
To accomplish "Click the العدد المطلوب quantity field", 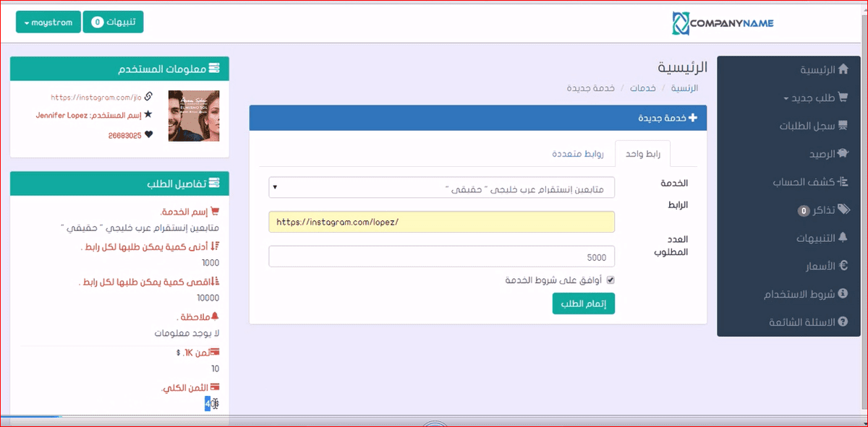I will click(441, 256).
